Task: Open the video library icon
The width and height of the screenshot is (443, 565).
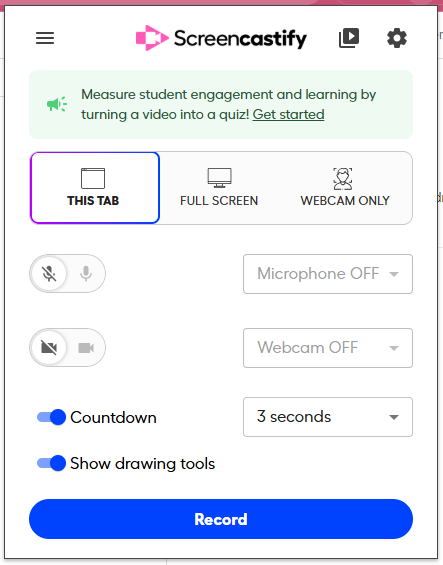Action: [349, 38]
